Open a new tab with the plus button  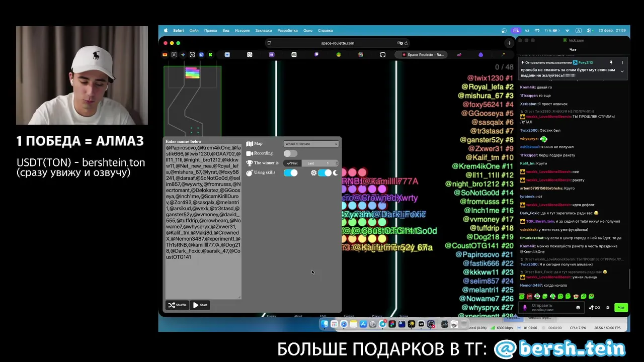[x=509, y=43]
